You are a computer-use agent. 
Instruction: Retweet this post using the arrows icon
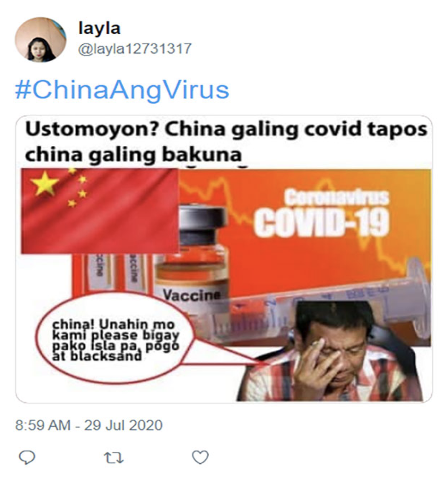tap(114, 458)
